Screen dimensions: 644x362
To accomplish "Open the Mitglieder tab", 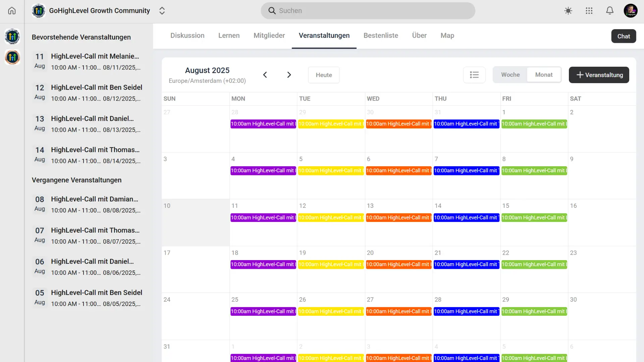I will tap(269, 36).
